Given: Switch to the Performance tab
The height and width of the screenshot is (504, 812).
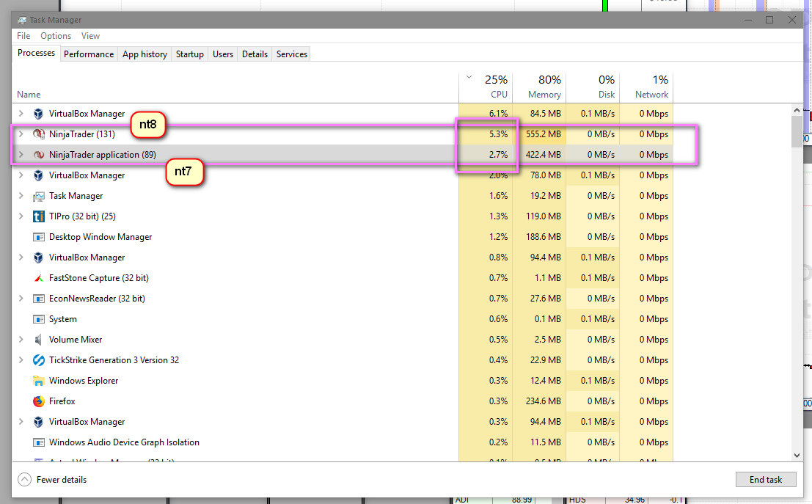Looking at the screenshot, I should tap(89, 54).
